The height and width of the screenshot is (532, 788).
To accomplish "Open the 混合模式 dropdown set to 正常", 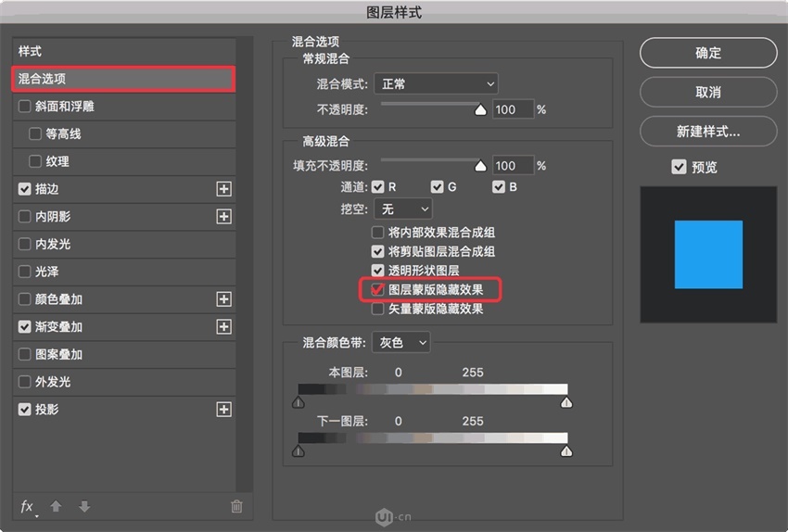I will pyautogui.click(x=436, y=83).
